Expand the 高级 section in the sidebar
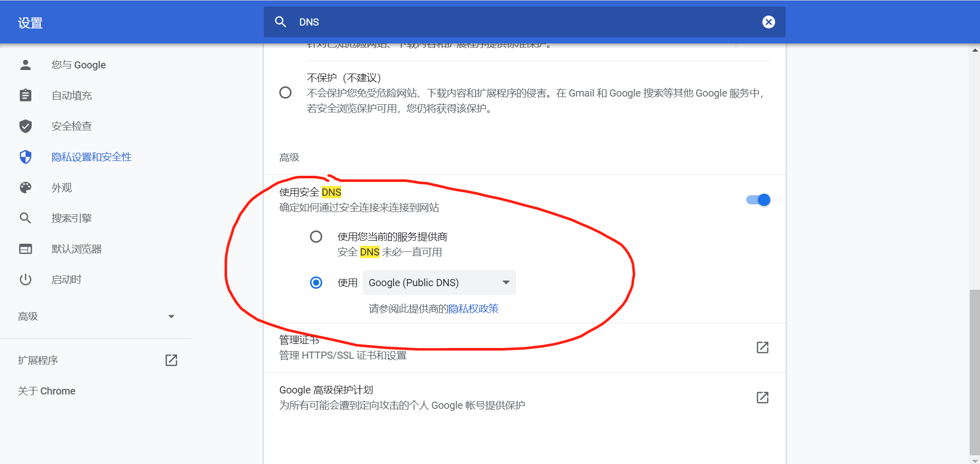Screen dimensions: 980x464 tap(96, 316)
